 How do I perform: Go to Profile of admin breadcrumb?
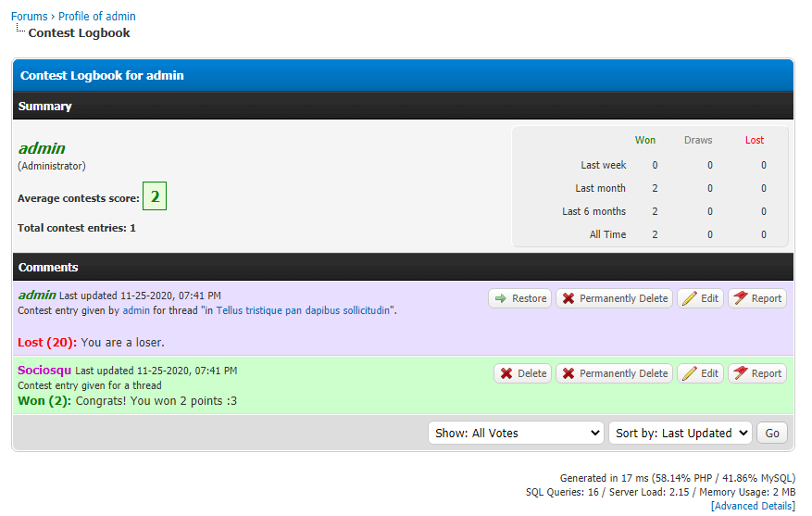(97, 17)
